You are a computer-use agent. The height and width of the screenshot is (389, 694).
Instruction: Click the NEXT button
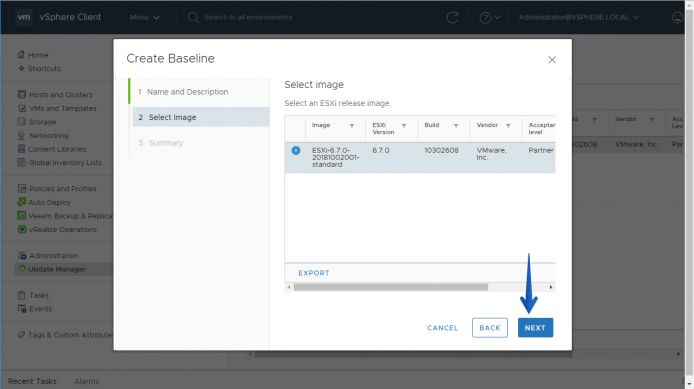[535, 328]
